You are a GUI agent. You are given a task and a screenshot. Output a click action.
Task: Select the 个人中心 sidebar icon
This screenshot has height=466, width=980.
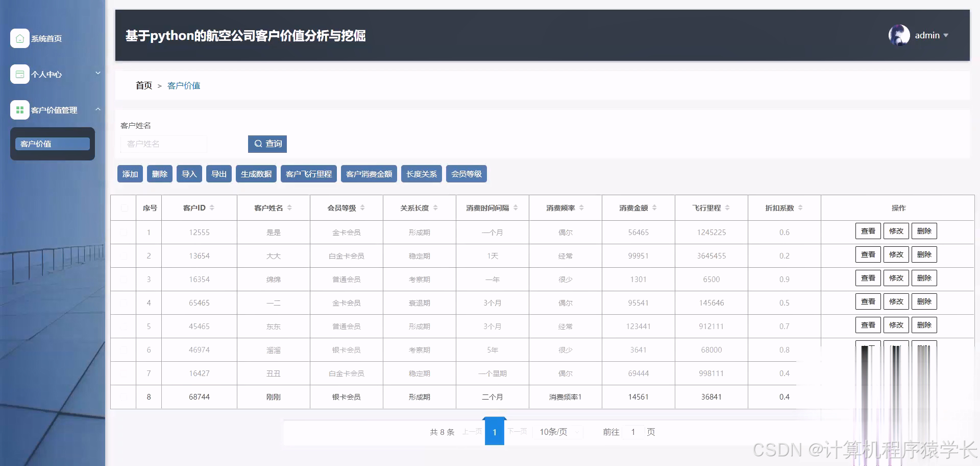[x=19, y=74]
